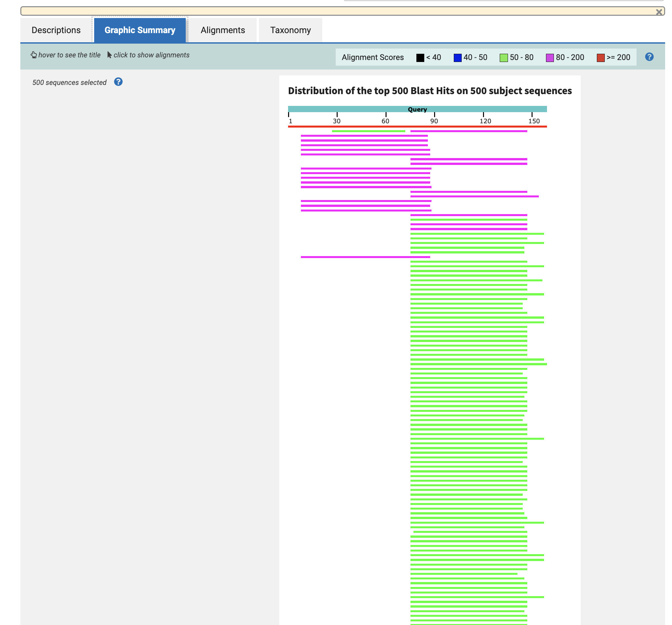Click the hover hand icon
This screenshot has width=672, height=625.
pos(34,55)
